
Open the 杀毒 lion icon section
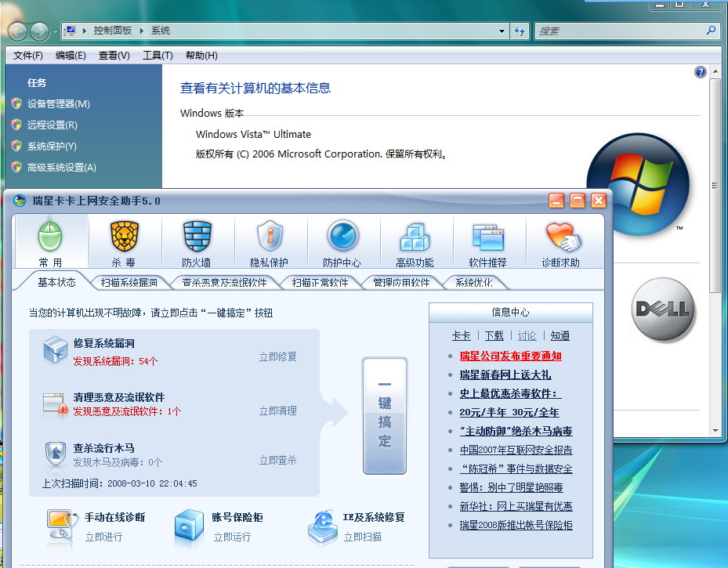(x=124, y=241)
